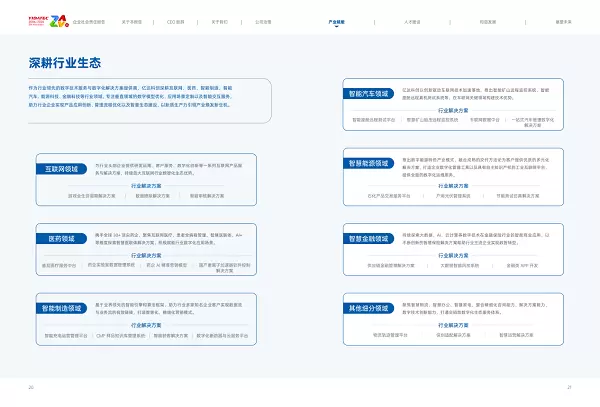600x407 pixels.
Task: Click the 智能汽车领域 label
Action: point(368,94)
